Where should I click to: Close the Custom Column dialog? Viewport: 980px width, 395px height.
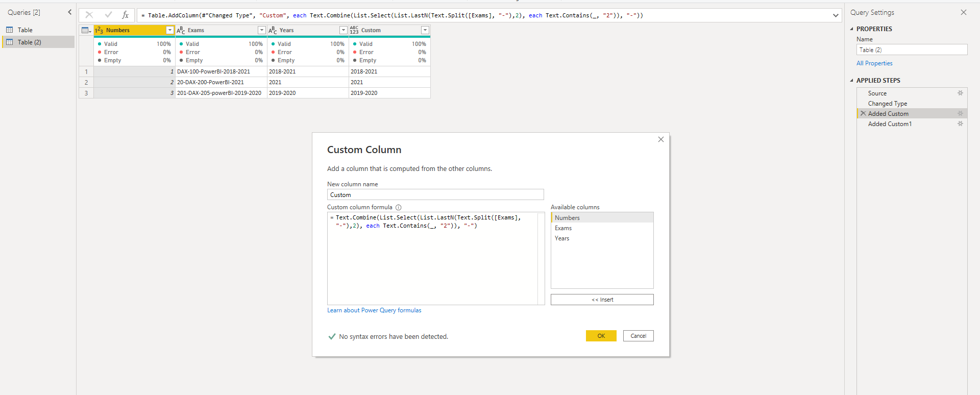pyautogui.click(x=661, y=139)
